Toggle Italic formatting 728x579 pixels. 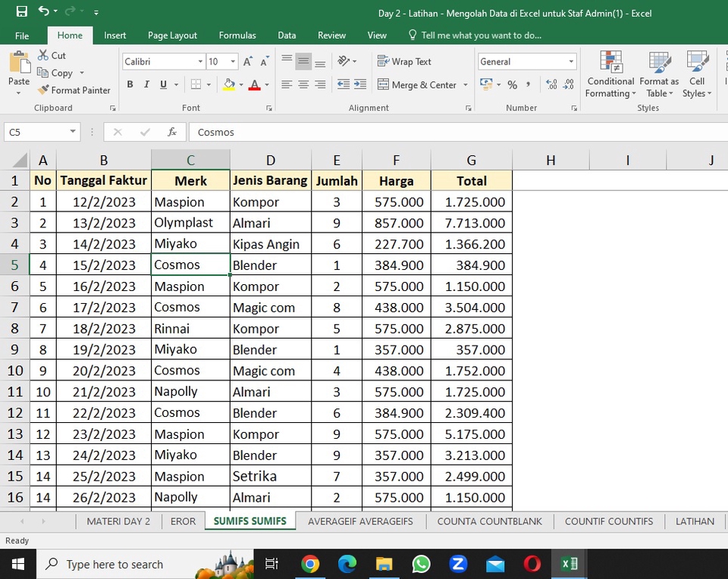click(x=146, y=84)
